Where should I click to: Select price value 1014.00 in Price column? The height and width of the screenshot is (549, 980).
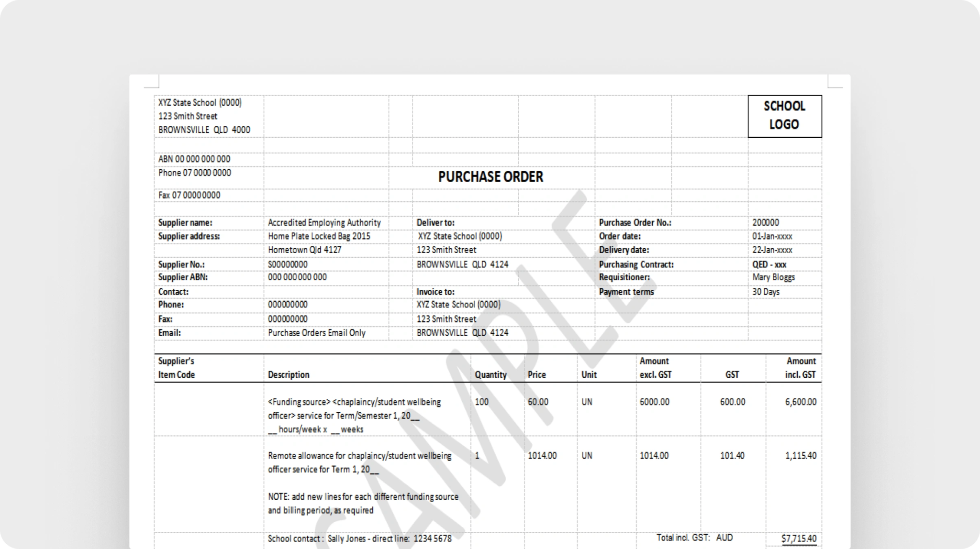click(x=542, y=456)
